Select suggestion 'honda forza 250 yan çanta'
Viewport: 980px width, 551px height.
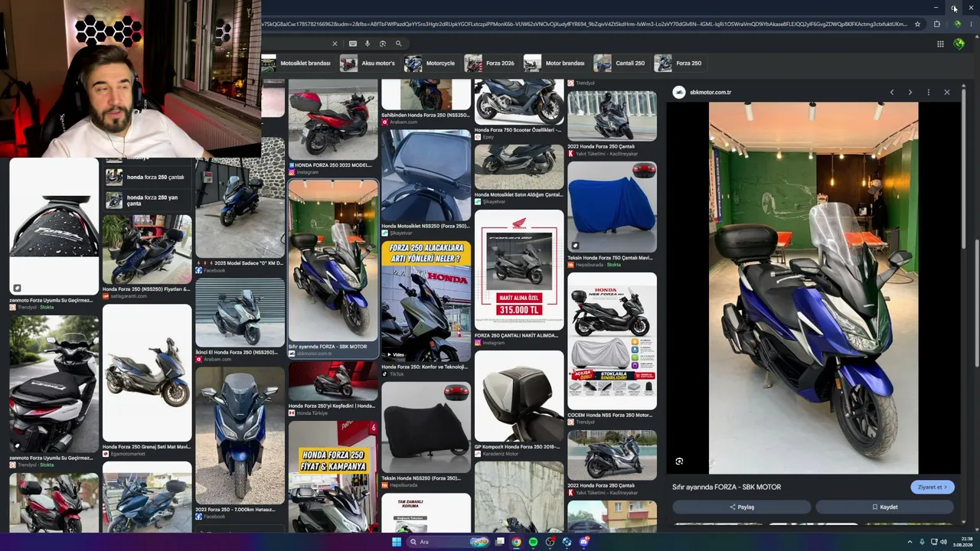[x=147, y=201]
